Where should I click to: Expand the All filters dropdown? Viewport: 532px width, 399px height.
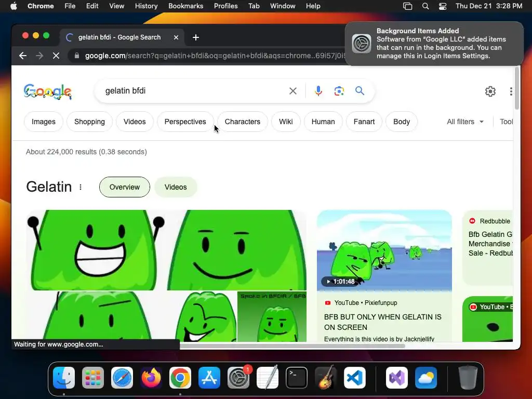pos(465,122)
